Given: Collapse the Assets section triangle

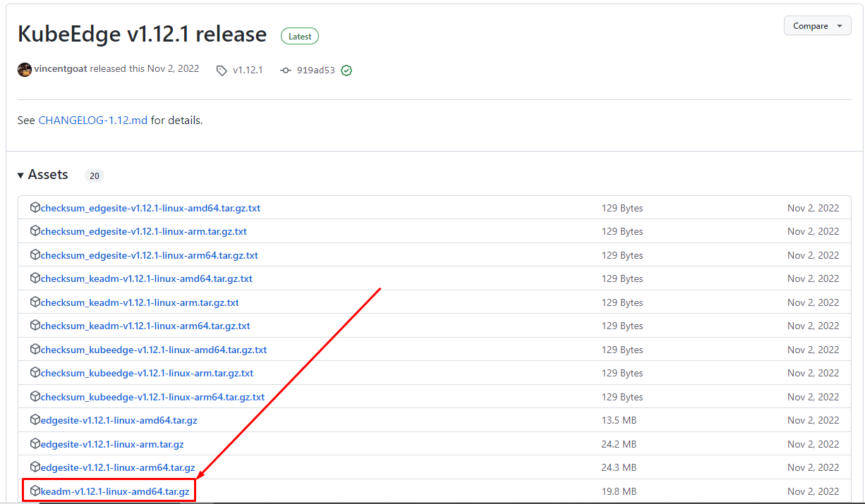Looking at the screenshot, I should coord(20,175).
